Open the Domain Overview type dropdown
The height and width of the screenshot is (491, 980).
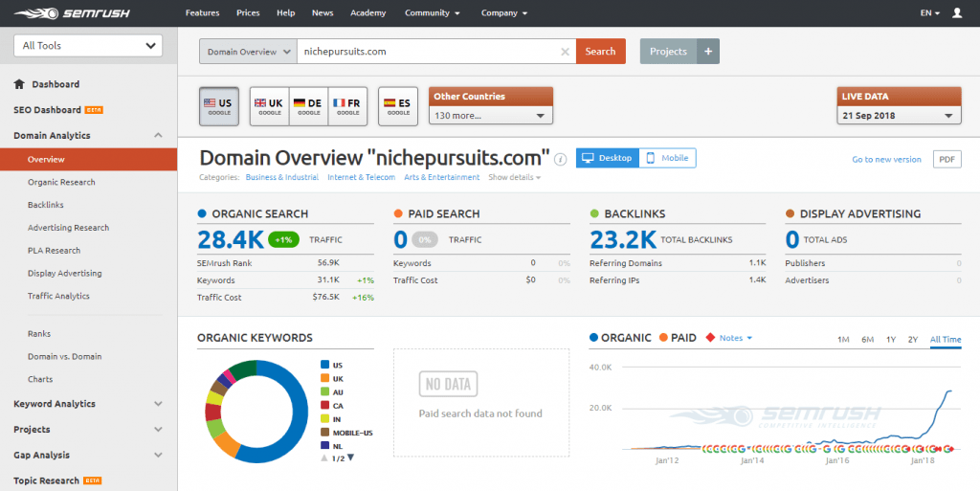248,52
